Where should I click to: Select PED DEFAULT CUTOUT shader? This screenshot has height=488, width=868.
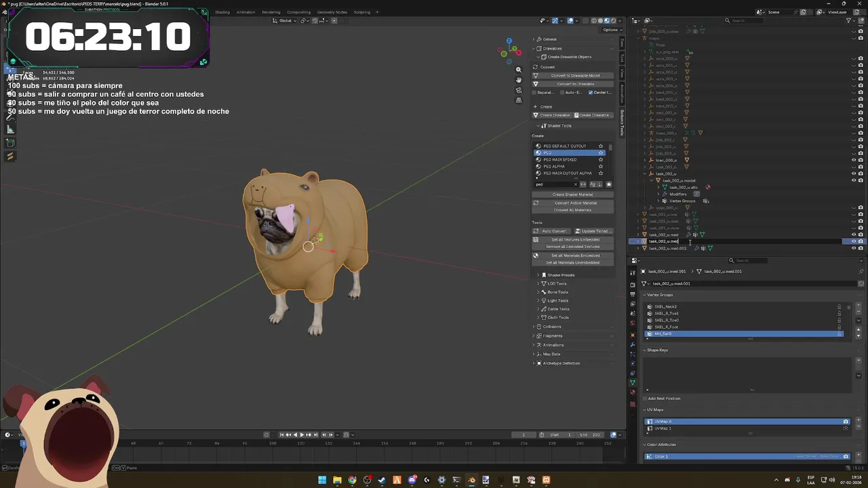(x=565, y=146)
